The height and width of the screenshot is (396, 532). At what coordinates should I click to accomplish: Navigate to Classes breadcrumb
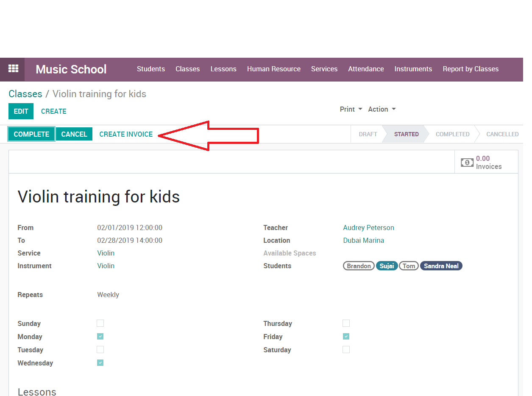[25, 94]
